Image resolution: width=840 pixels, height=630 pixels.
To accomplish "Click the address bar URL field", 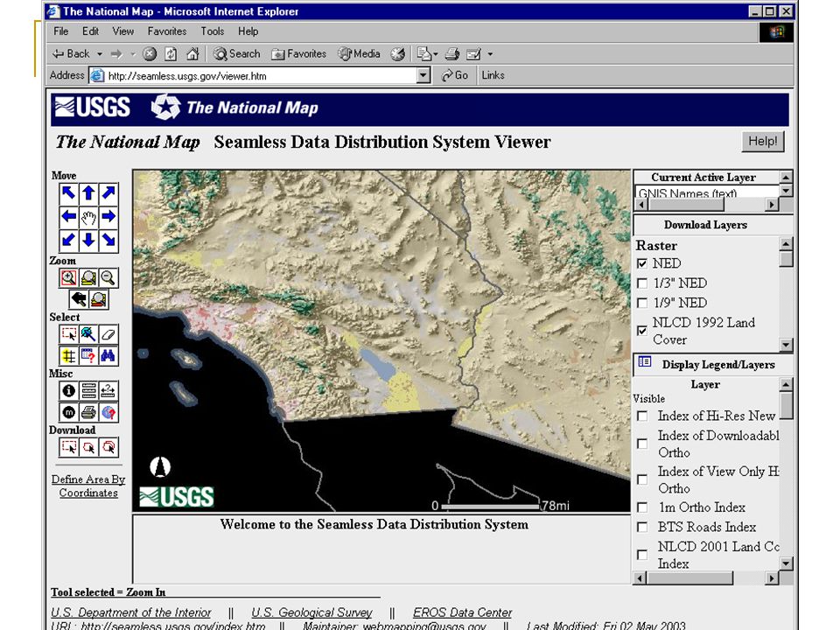I will (260, 75).
